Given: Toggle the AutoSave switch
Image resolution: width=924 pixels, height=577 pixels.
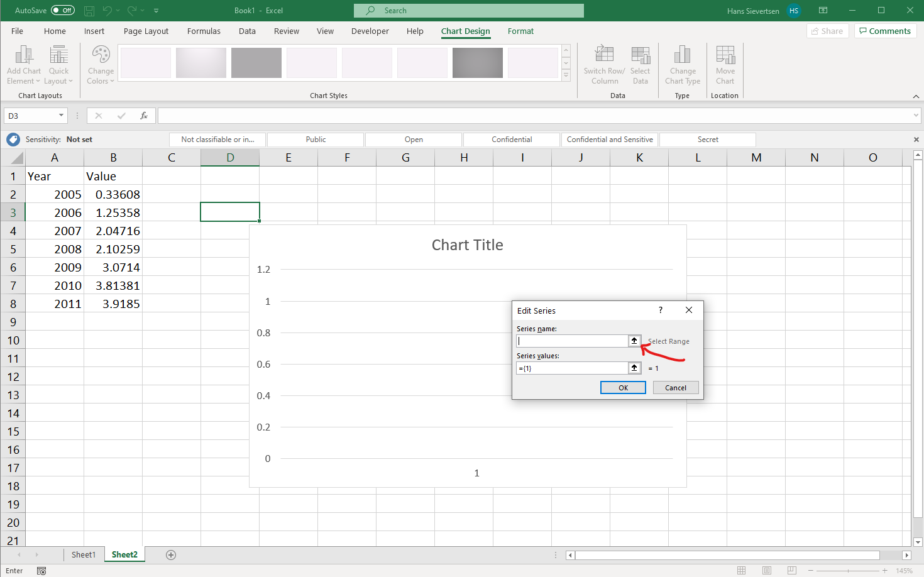Looking at the screenshot, I should pos(63,11).
